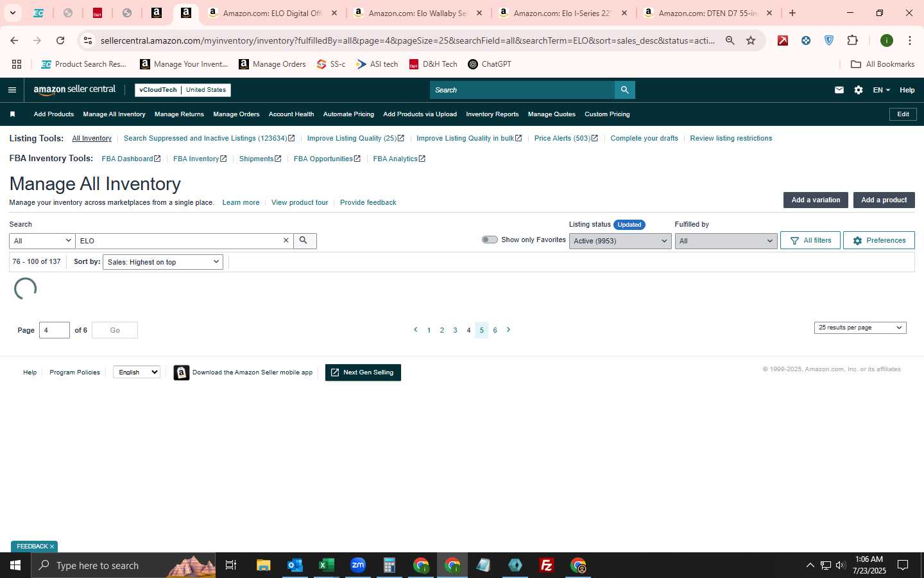Expand the search field All dropdown
This screenshot has width=924, height=578.
point(42,241)
